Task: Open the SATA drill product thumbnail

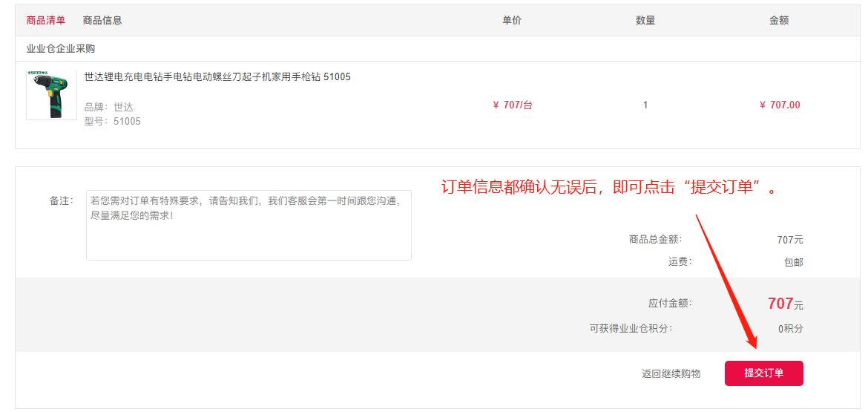Action: click(x=51, y=94)
